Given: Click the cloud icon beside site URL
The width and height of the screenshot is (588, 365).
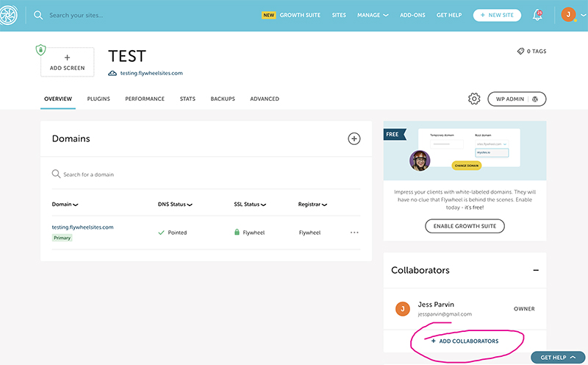Looking at the screenshot, I should [x=112, y=74].
